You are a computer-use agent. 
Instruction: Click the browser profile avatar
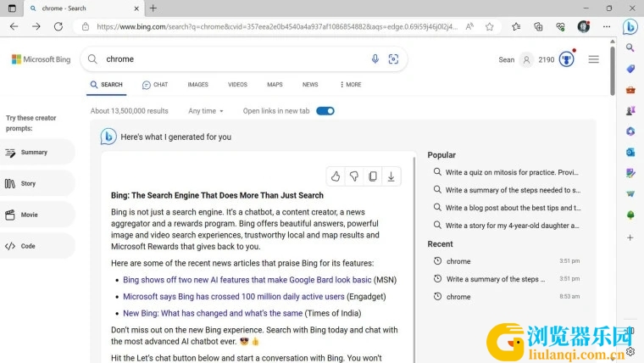pyautogui.click(x=584, y=27)
